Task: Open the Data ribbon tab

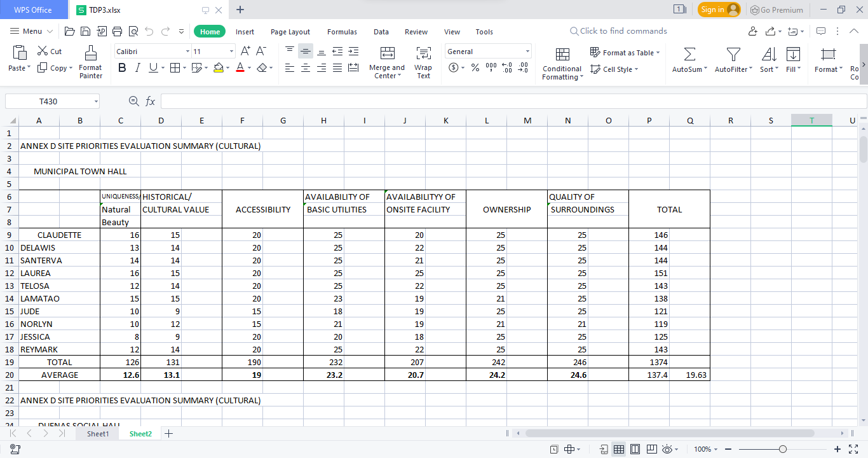Action: (x=381, y=32)
